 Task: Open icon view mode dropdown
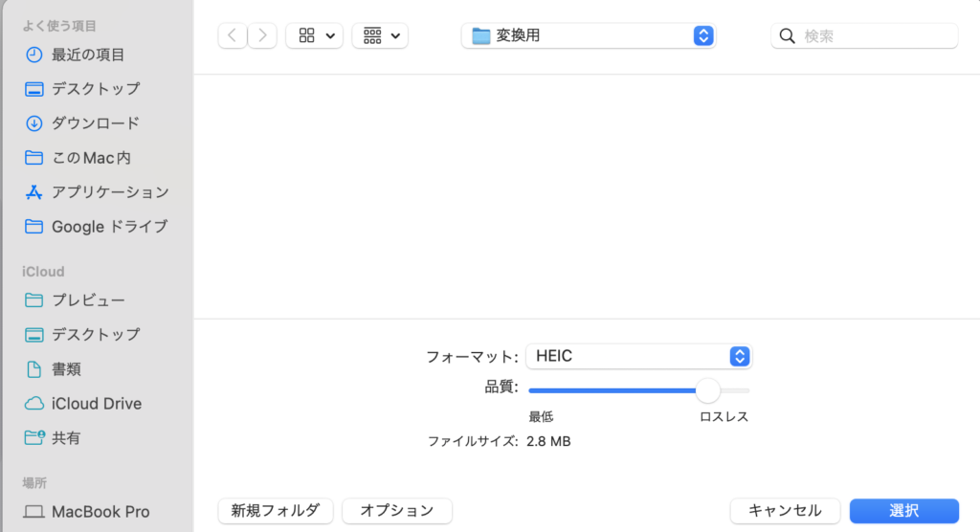[314, 35]
